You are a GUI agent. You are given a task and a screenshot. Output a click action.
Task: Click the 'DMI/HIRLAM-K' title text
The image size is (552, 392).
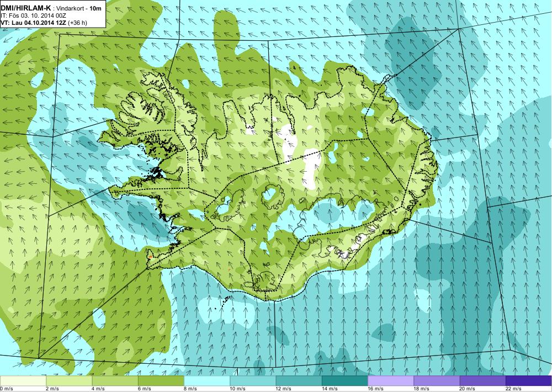(x=26, y=8)
